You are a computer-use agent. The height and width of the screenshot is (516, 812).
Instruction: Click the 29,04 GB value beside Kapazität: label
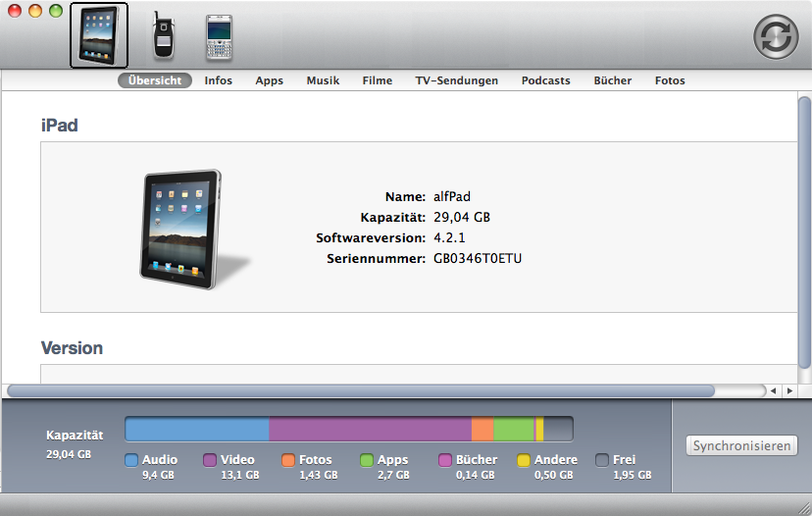(x=462, y=217)
